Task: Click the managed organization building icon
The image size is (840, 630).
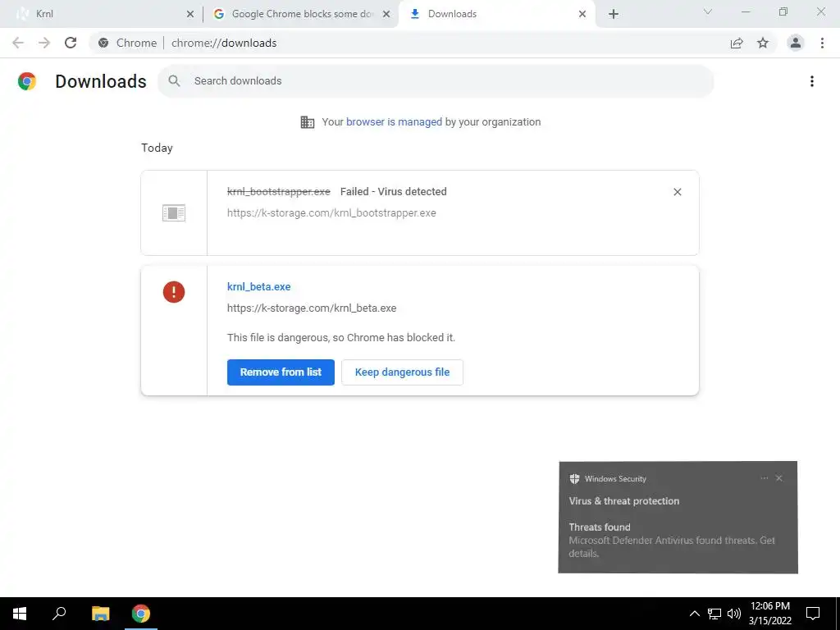Action: point(308,122)
